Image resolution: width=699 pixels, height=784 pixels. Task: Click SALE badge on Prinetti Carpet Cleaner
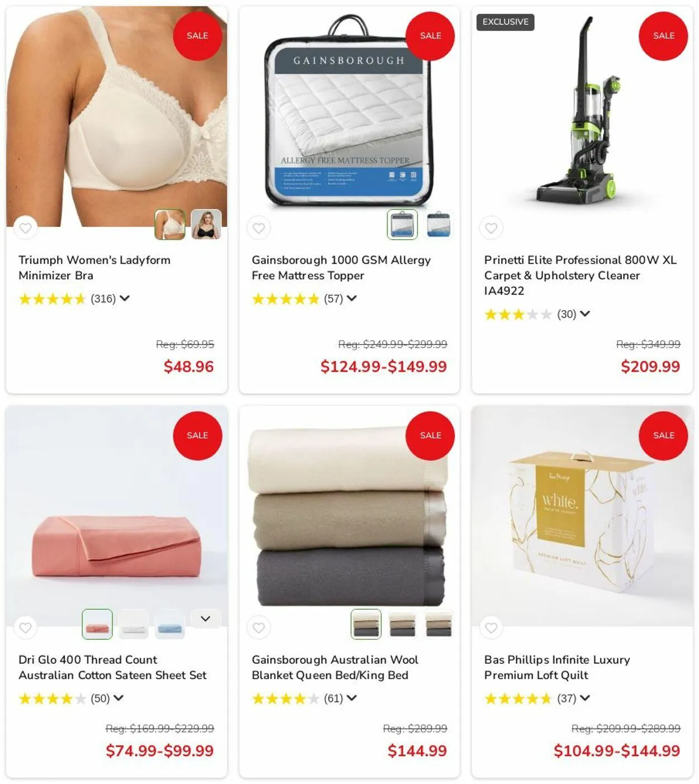pyautogui.click(x=663, y=36)
